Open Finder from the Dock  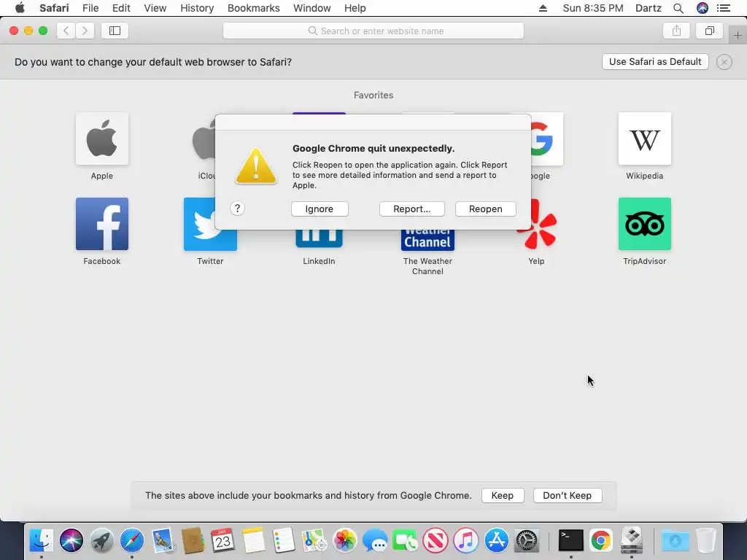coord(42,540)
